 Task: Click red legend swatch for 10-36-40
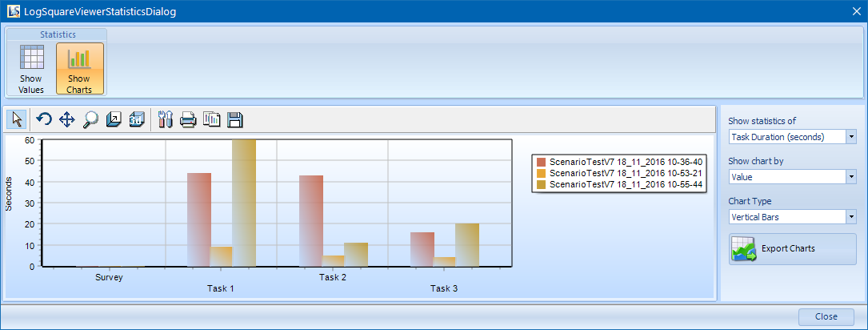541,162
